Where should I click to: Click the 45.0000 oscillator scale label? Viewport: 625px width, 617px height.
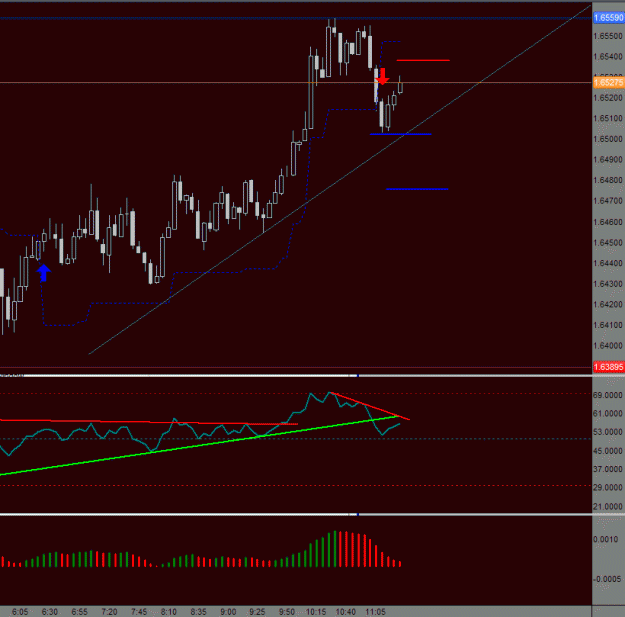point(608,451)
